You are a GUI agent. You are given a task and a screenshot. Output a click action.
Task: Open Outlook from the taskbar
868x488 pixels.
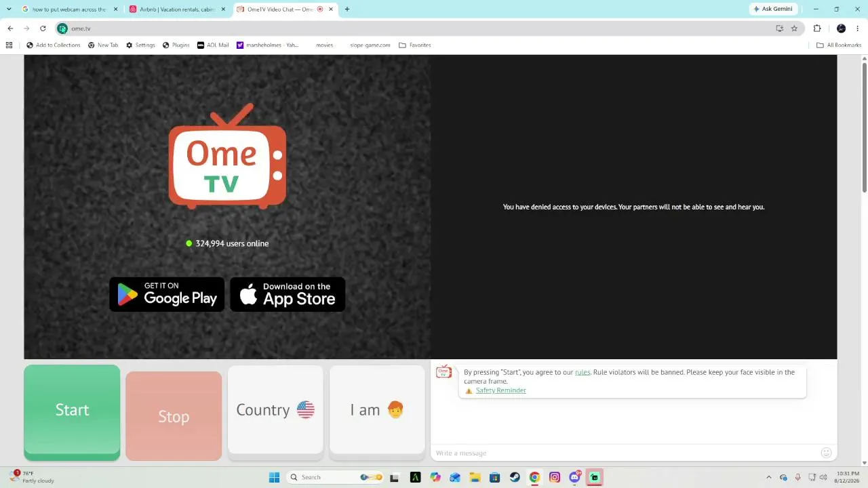[455, 477]
